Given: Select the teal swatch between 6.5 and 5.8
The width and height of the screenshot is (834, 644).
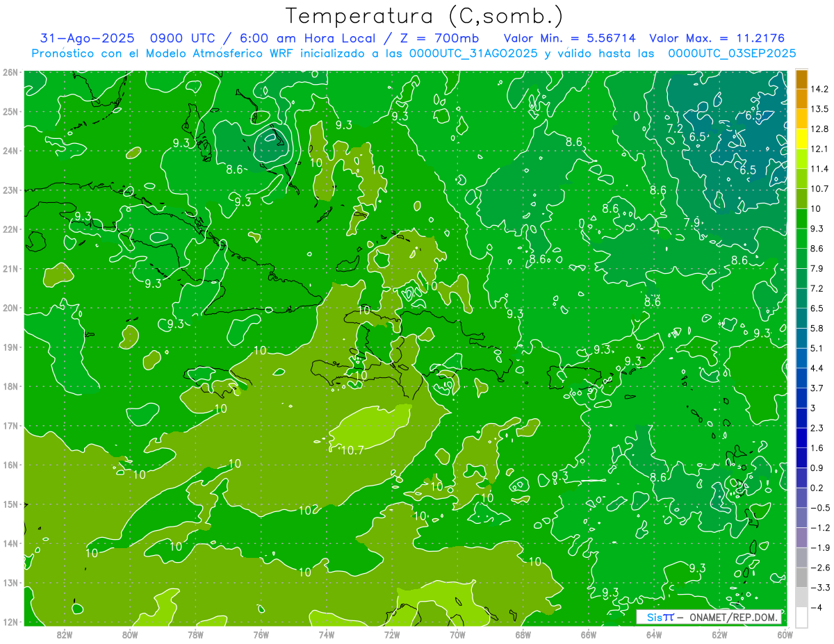Looking at the screenshot, I should (801, 317).
